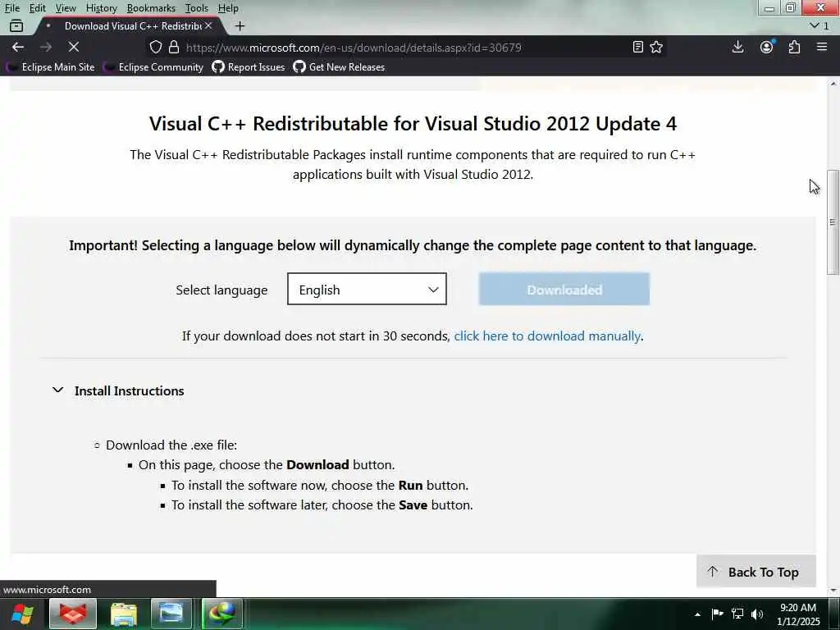This screenshot has height=630, width=840.
Task: Click the page title Visual C++ Redistributable heading
Action: click(x=413, y=124)
